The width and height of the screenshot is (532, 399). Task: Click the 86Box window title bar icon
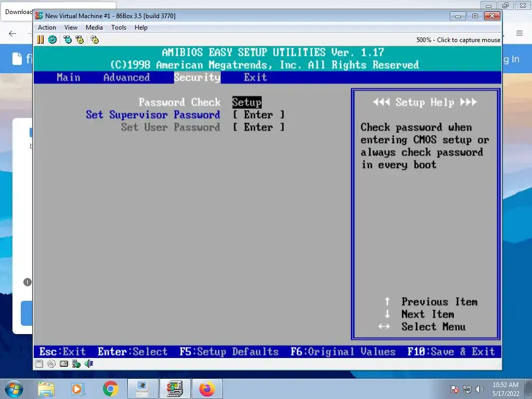(x=39, y=16)
